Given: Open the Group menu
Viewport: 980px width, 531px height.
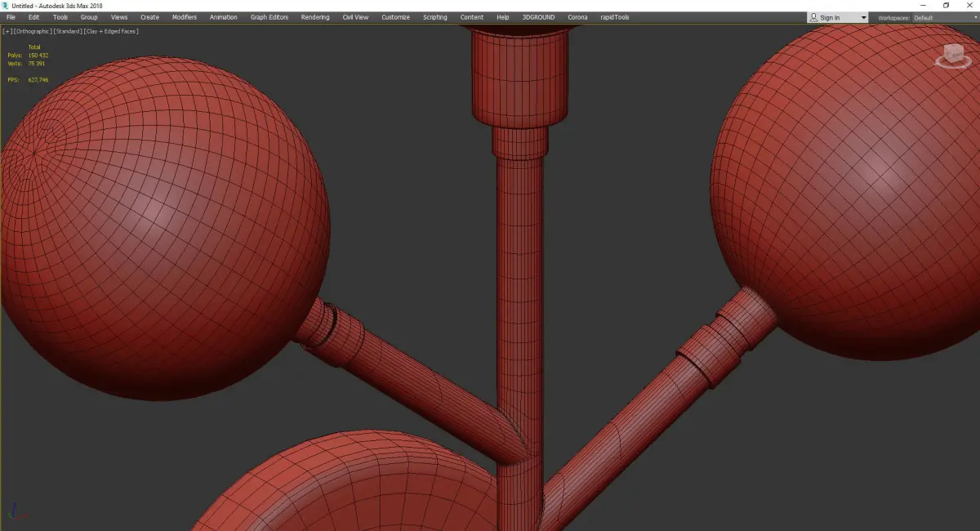Looking at the screenshot, I should [89, 17].
